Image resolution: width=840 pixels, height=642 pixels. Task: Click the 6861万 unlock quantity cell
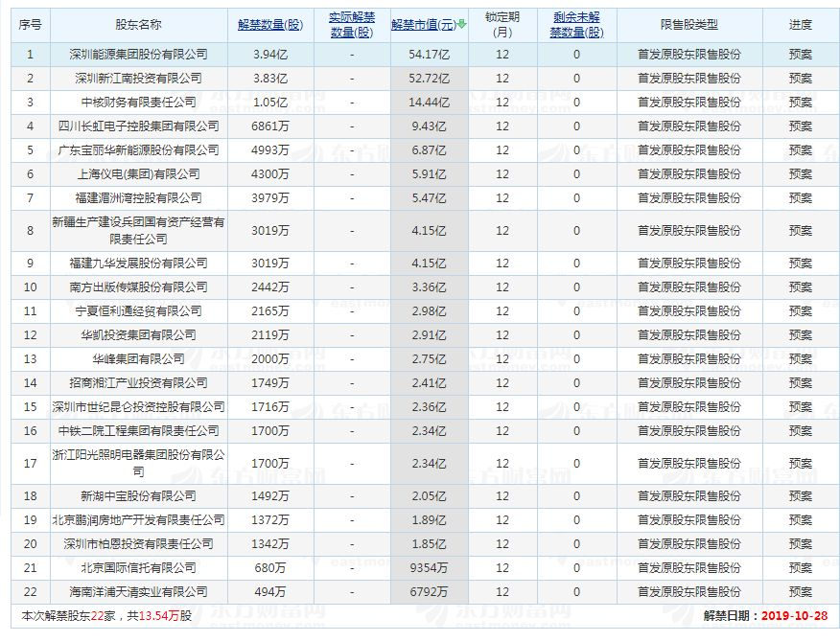point(270,126)
